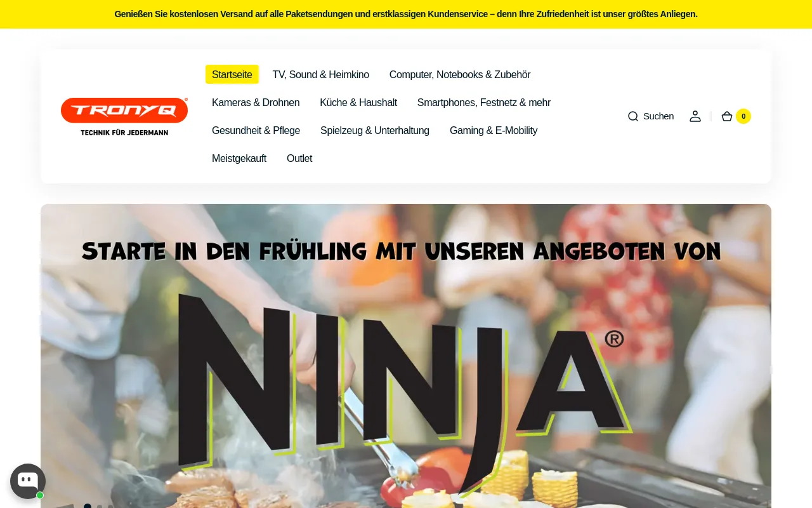Screen dimensions: 812x508
Task: Open Küche & Haushalt category
Action: tap(358, 102)
